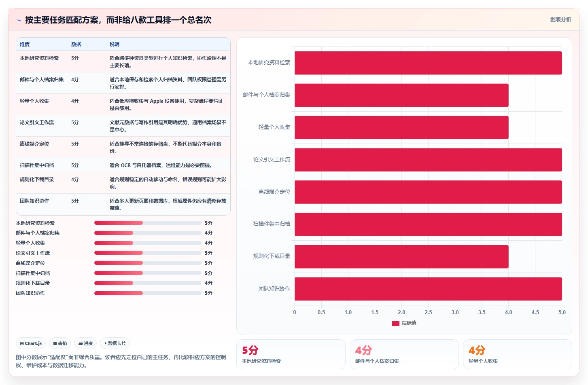Select the 进度 tag
This screenshot has height=385, width=588.
[x=85, y=343]
